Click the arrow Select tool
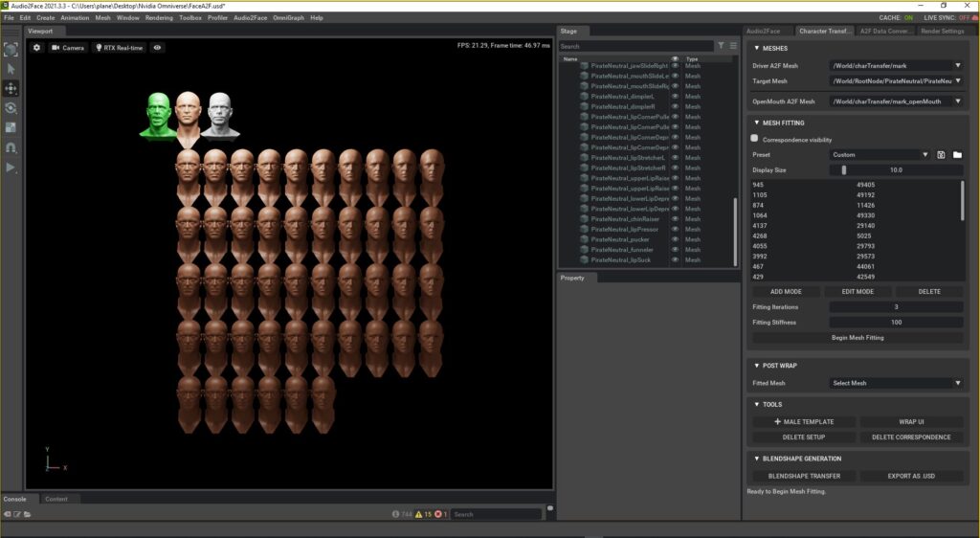 tap(11, 69)
